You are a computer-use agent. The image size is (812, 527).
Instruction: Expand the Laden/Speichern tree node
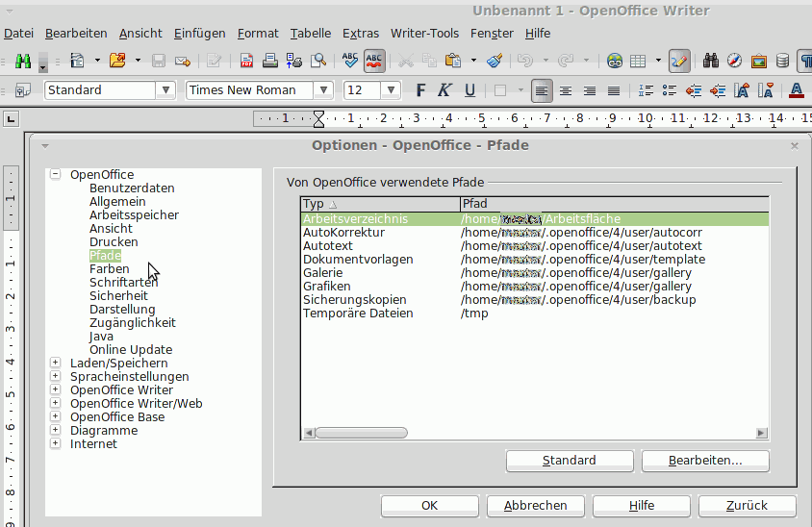pos(55,364)
